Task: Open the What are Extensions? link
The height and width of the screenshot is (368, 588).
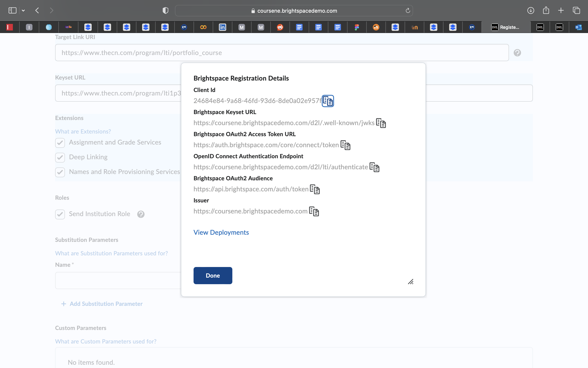Action: click(83, 131)
